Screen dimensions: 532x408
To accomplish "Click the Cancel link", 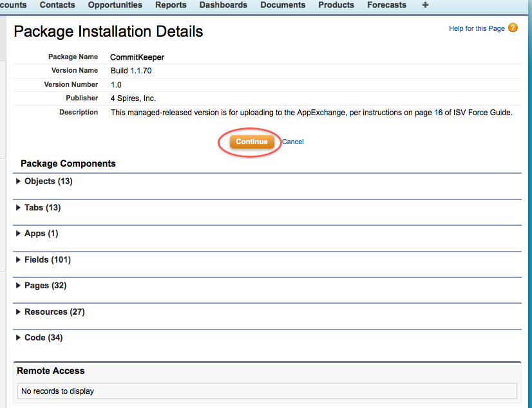I will coord(292,142).
